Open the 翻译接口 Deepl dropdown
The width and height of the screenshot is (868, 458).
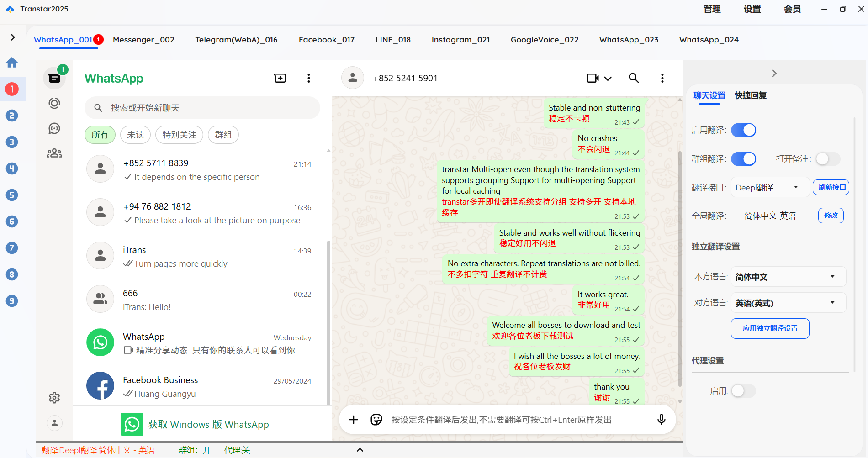pyautogui.click(x=770, y=187)
